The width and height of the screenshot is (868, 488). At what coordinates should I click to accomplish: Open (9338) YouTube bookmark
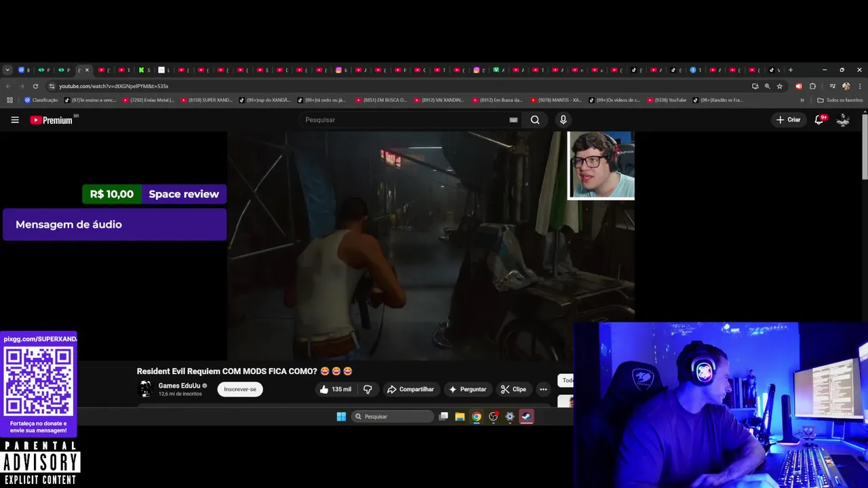click(x=667, y=100)
